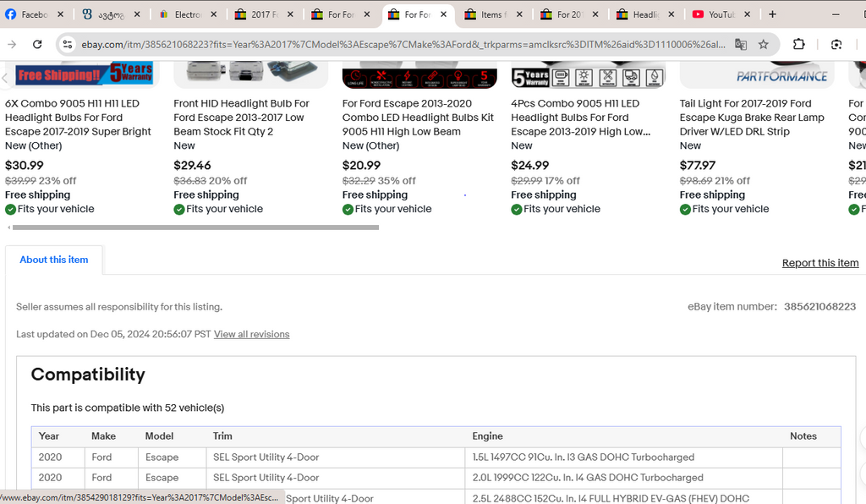Open 'Front HID Headlight Bulb' listing title
The width and height of the screenshot is (866, 504).
tap(241, 118)
